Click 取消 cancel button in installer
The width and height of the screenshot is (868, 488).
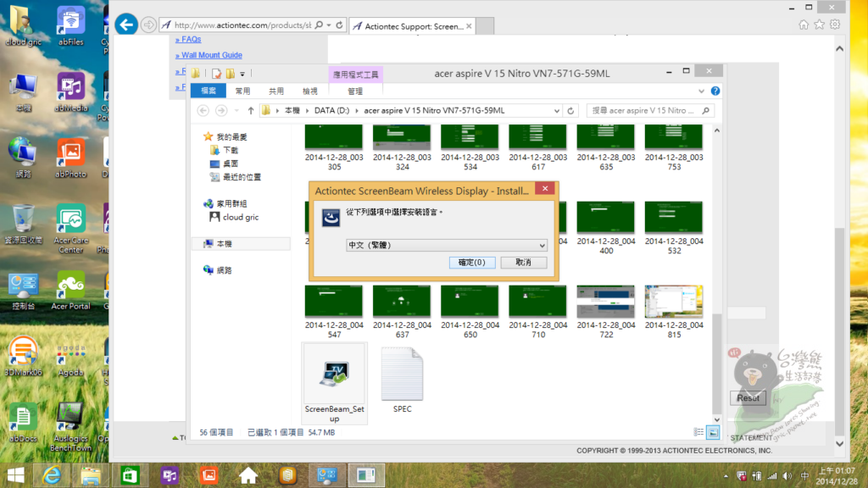[x=524, y=263]
